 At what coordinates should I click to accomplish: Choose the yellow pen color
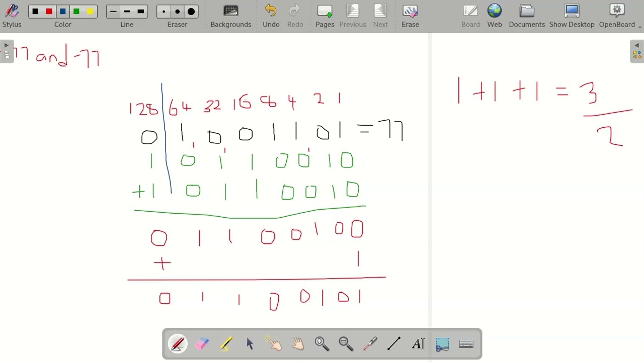tap(90, 12)
